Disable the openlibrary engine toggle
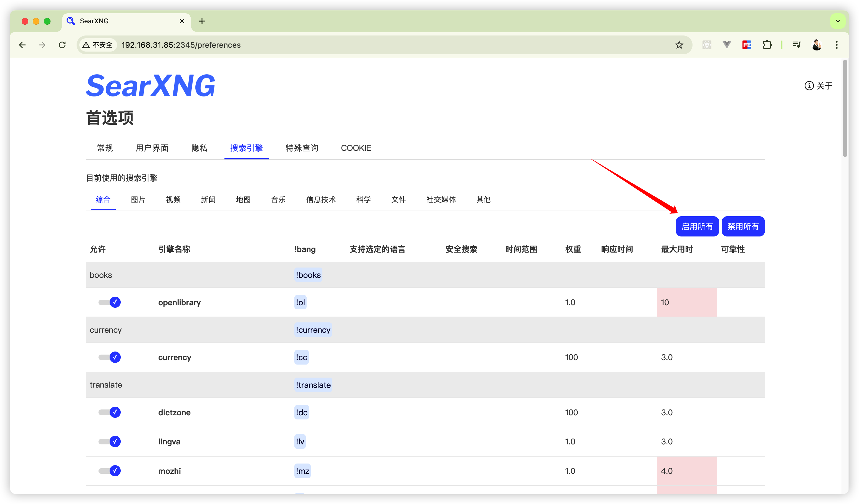Viewport: 859px width, 504px height. [x=110, y=302]
